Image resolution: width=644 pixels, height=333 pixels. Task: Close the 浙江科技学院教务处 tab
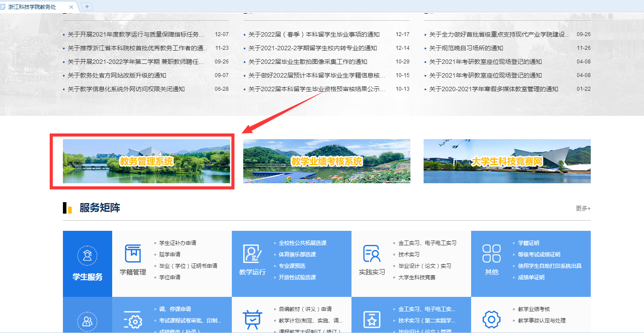pyautogui.click(x=71, y=7)
